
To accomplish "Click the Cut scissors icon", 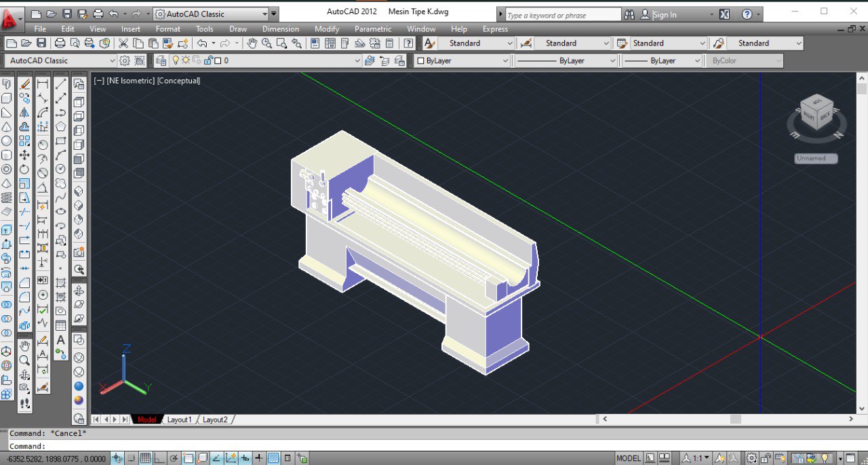I will pos(123,43).
